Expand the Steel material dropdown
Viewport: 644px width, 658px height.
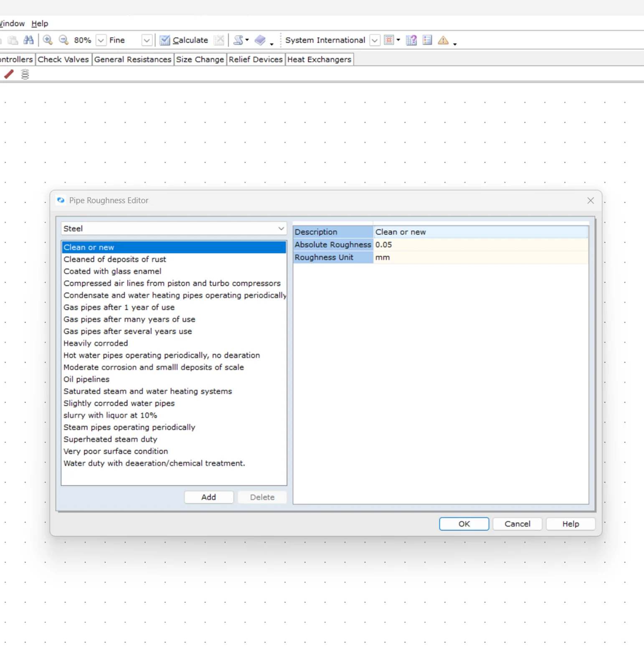pos(281,229)
